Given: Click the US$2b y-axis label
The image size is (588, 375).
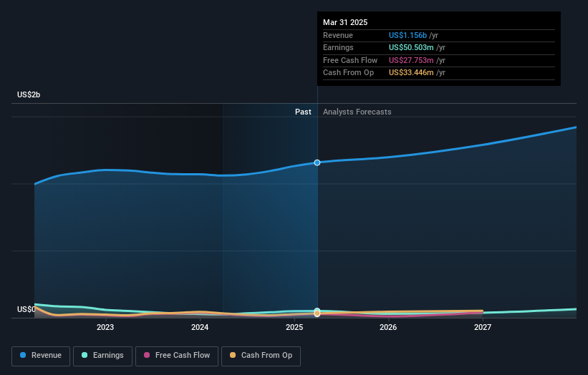Looking at the screenshot, I should click(29, 94).
